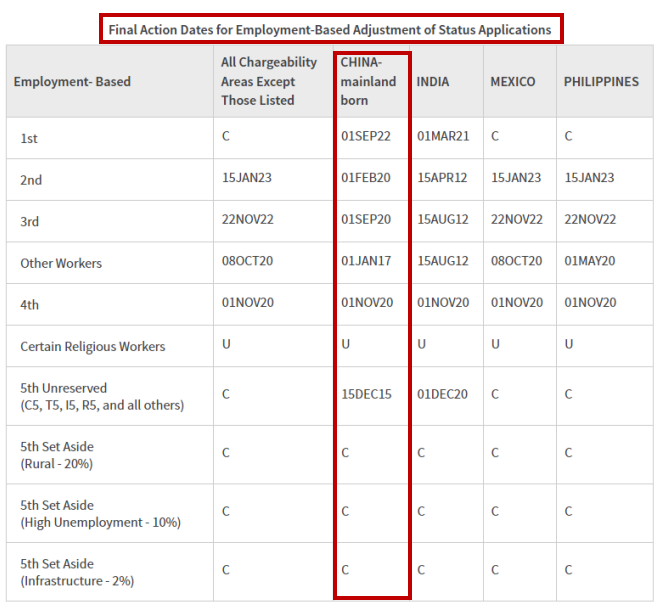Viewport: 661px width, 614px height.
Task: Click the '5th Set Aside (Rural - 20%)' label
Action: [x=57, y=455]
